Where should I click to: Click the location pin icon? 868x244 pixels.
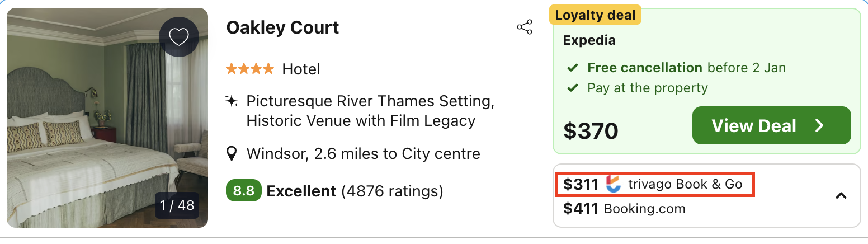232,153
